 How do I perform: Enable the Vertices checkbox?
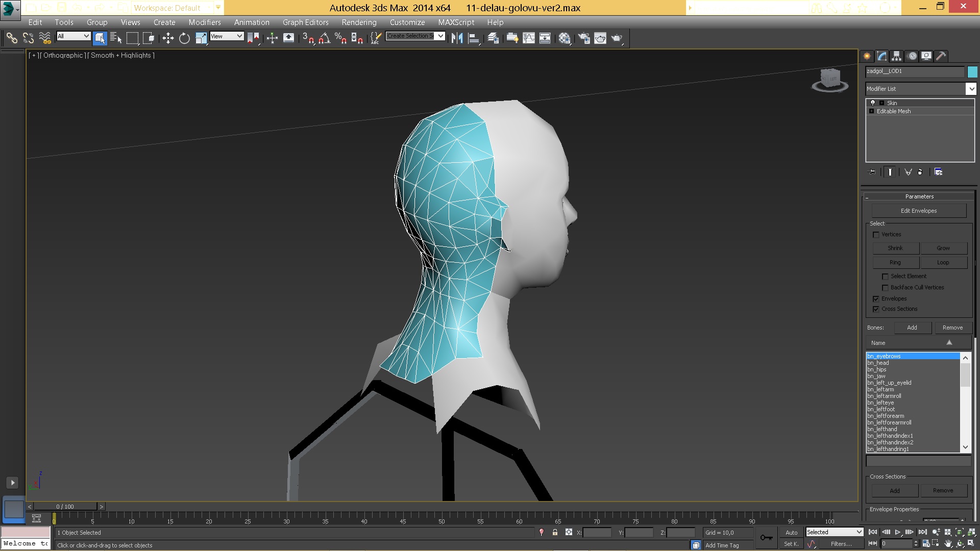coord(876,235)
